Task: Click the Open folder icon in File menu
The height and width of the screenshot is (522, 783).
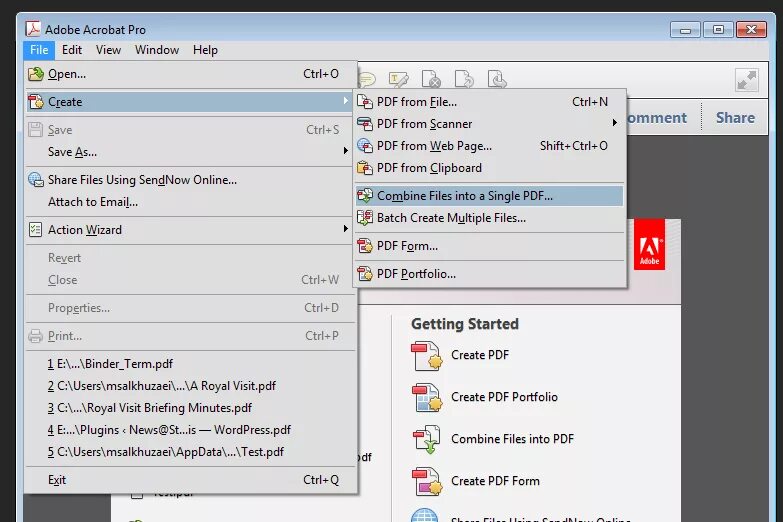Action: pyautogui.click(x=36, y=74)
